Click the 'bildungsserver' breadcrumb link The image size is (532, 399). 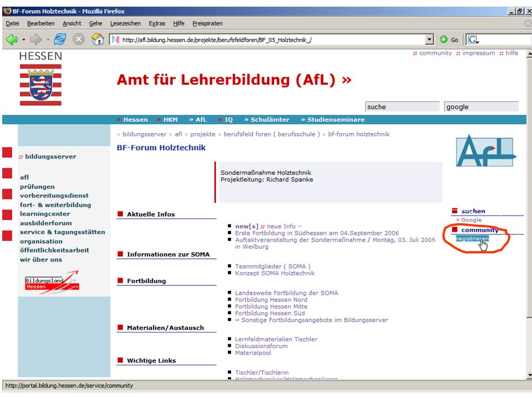pyautogui.click(x=145, y=134)
